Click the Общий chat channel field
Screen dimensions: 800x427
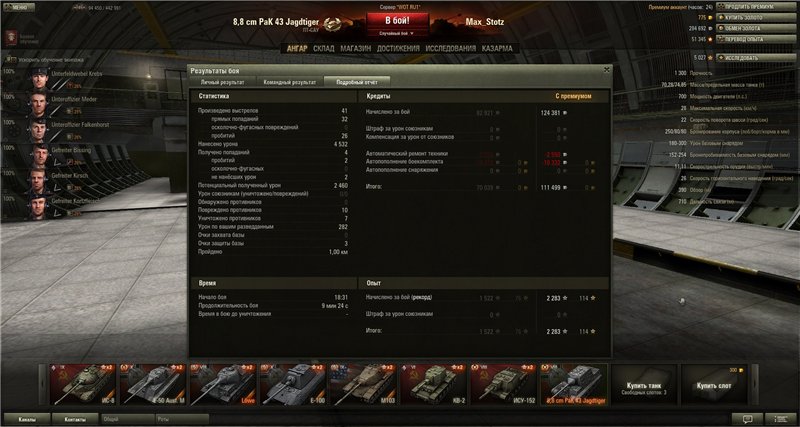click(x=128, y=419)
